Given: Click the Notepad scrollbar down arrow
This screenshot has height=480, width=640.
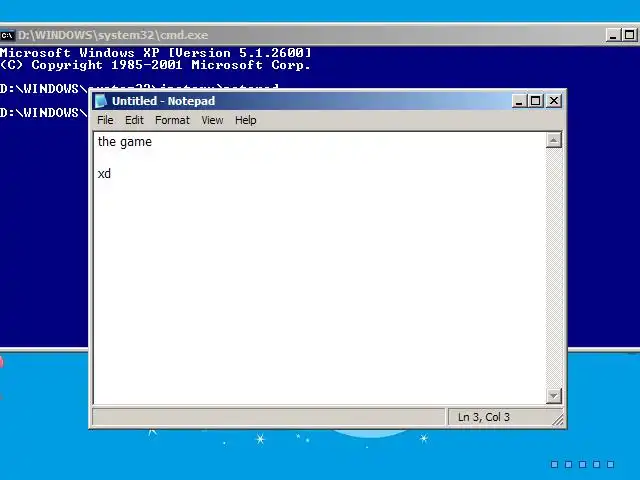Looking at the screenshot, I should tap(553, 396).
